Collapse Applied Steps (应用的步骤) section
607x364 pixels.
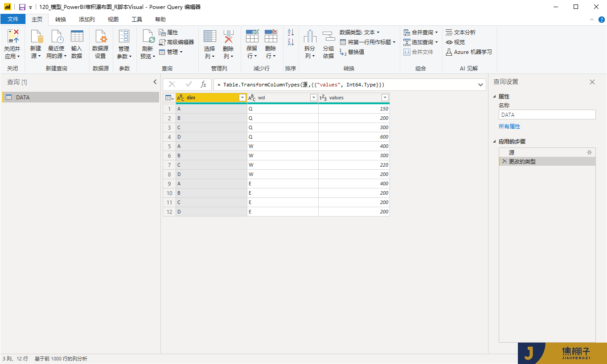(494, 142)
